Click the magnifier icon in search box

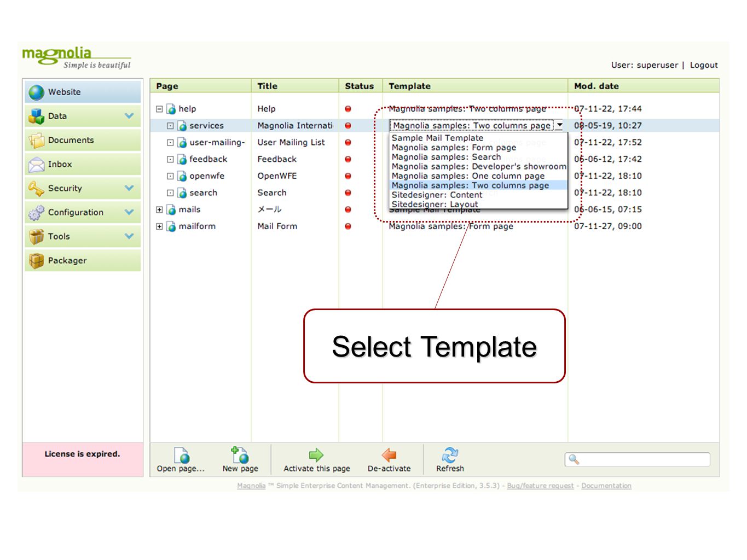point(574,459)
